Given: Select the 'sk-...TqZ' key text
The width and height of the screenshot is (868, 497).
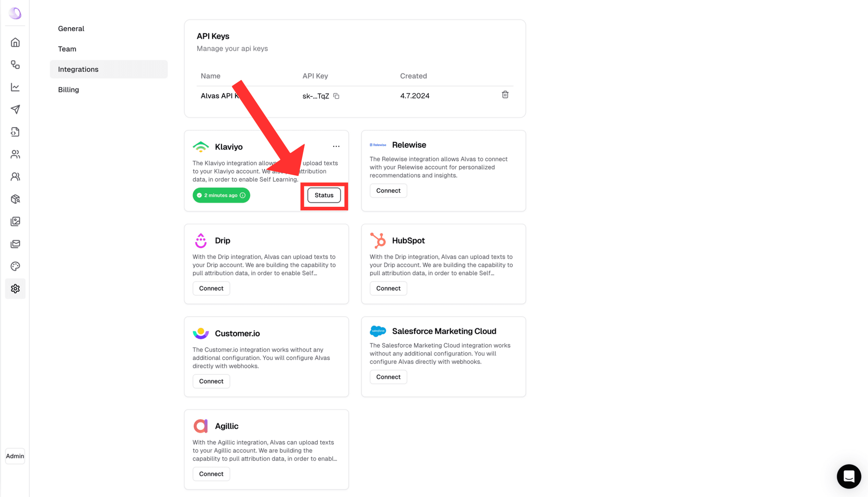Looking at the screenshot, I should click(x=316, y=96).
